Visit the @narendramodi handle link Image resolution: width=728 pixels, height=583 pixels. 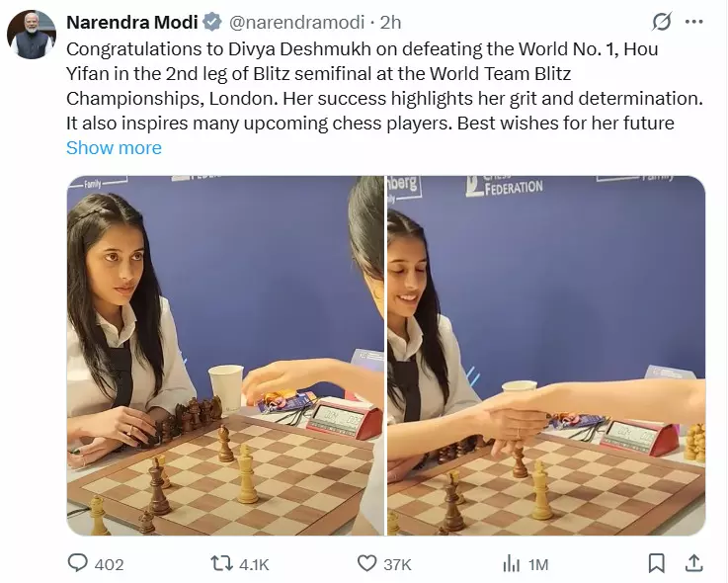tap(296, 22)
